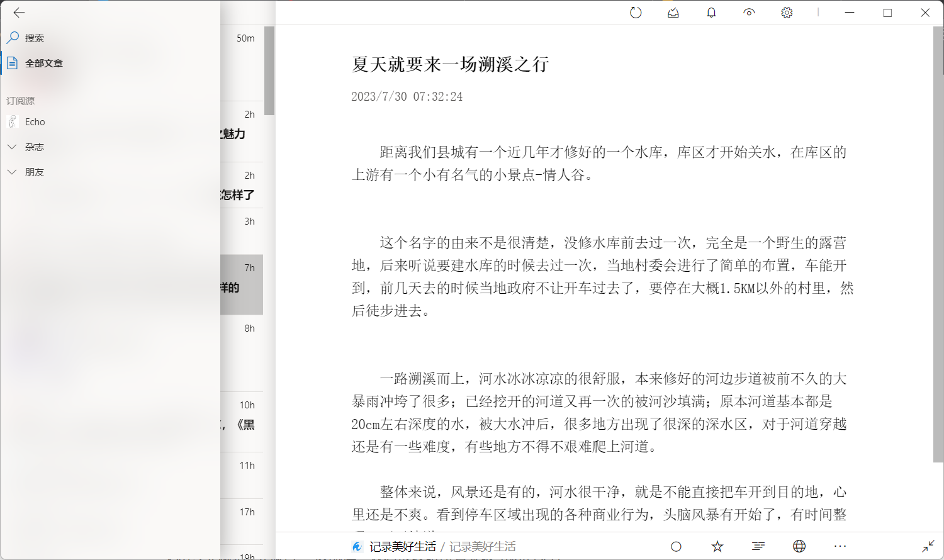Select the Echo feed source
Image resolution: width=944 pixels, height=560 pixels.
[35, 121]
